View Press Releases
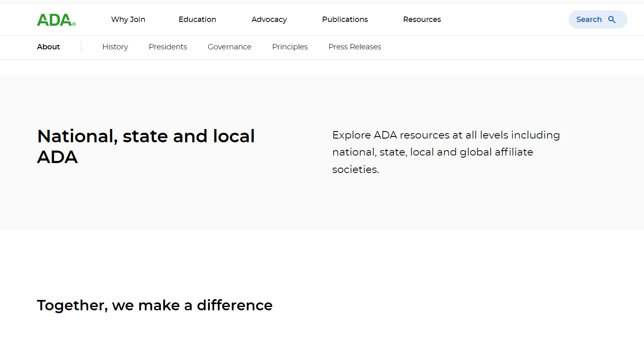Viewport: 644px width, 341px height. [x=355, y=47]
